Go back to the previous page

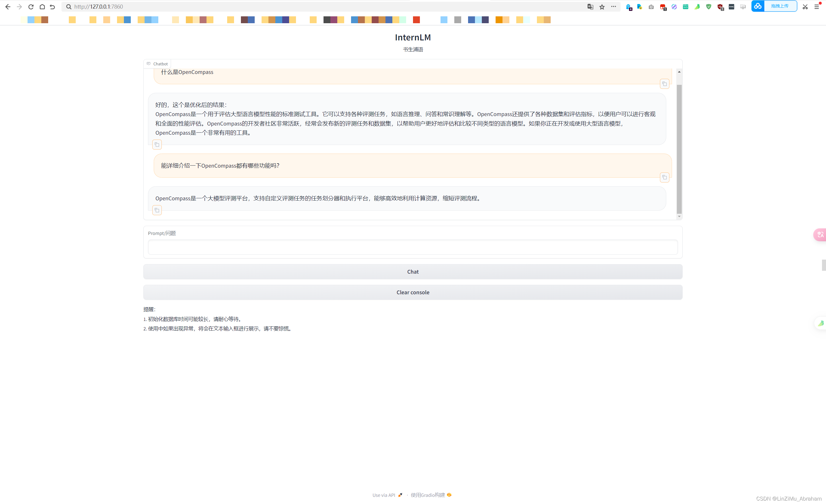[x=8, y=7]
